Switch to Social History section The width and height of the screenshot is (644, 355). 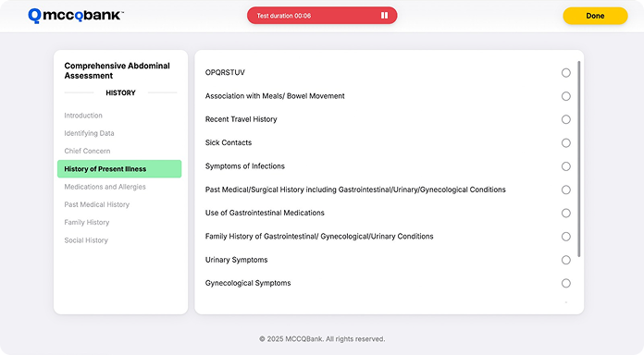tap(86, 240)
